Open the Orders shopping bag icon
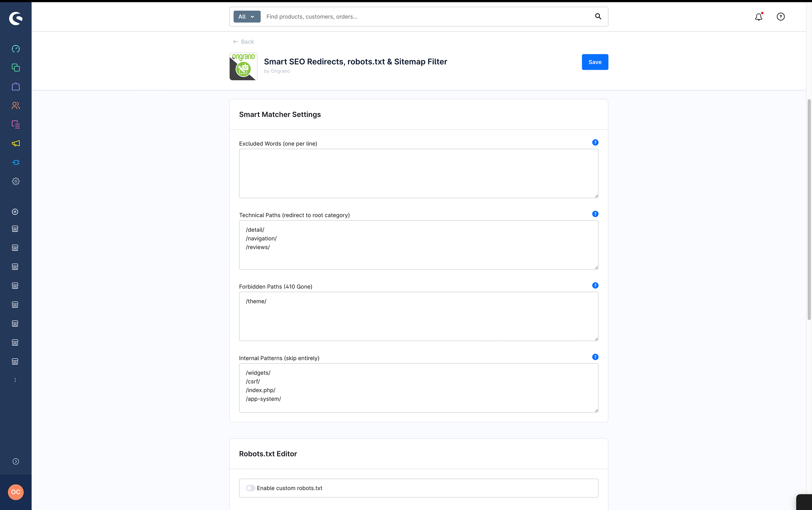This screenshot has width=812, height=510. pyautogui.click(x=15, y=86)
